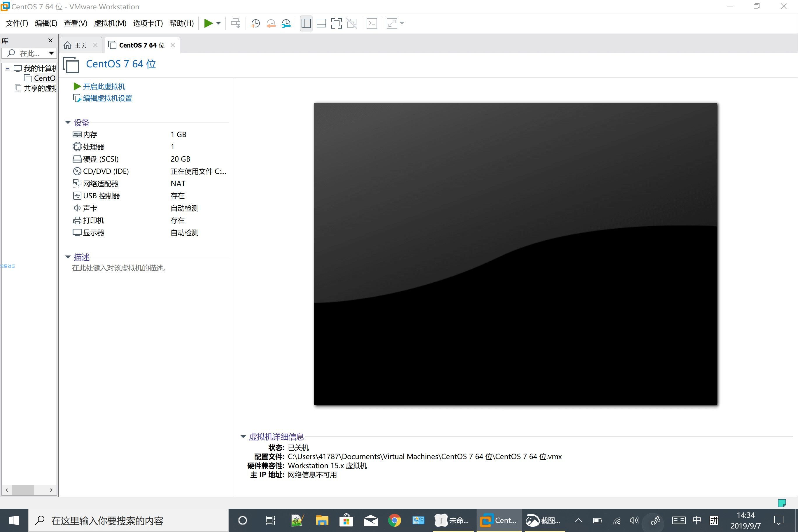798x532 pixels.
Task: Open the power options dropdown arrow
Action: coord(218,23)
